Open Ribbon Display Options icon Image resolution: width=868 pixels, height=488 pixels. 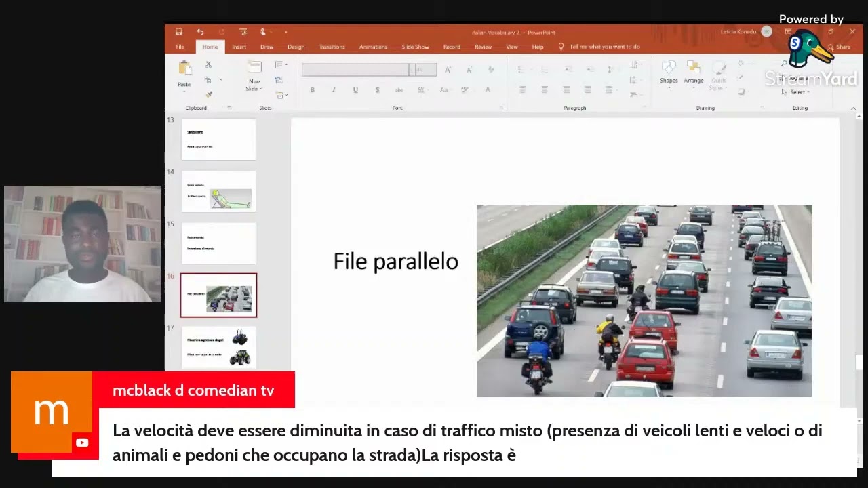788,32
